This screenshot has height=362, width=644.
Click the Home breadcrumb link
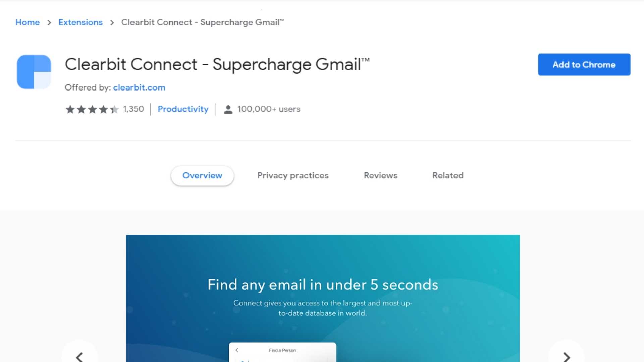(28, 22)
